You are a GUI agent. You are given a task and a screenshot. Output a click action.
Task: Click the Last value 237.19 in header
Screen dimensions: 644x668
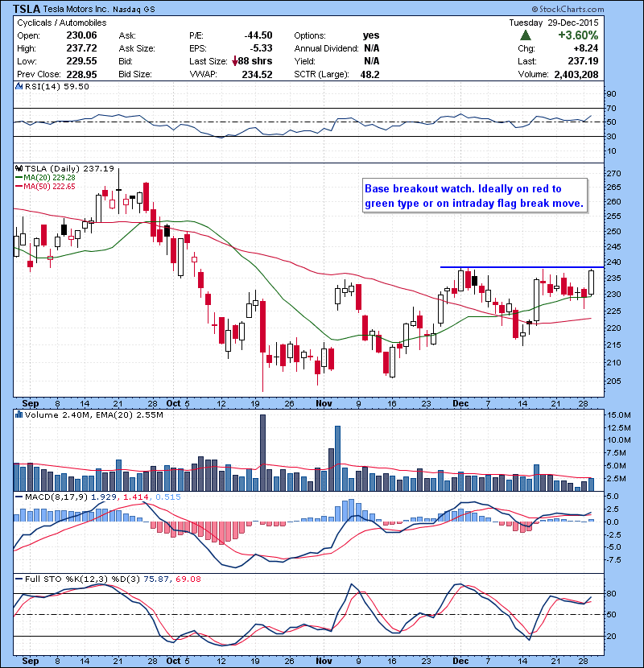583,61
